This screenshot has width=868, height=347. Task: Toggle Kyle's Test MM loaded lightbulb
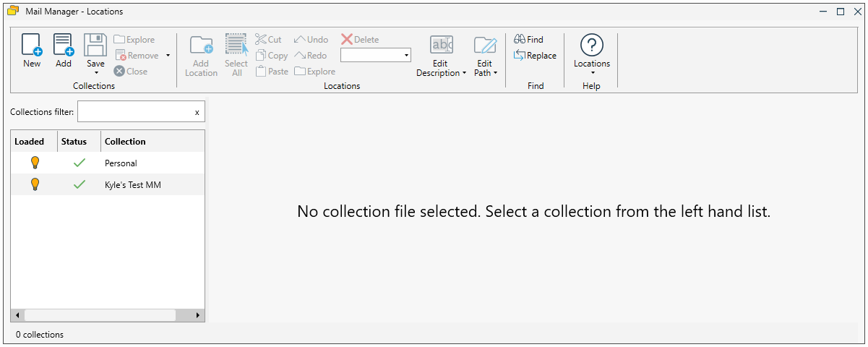[x=35, y=185]
